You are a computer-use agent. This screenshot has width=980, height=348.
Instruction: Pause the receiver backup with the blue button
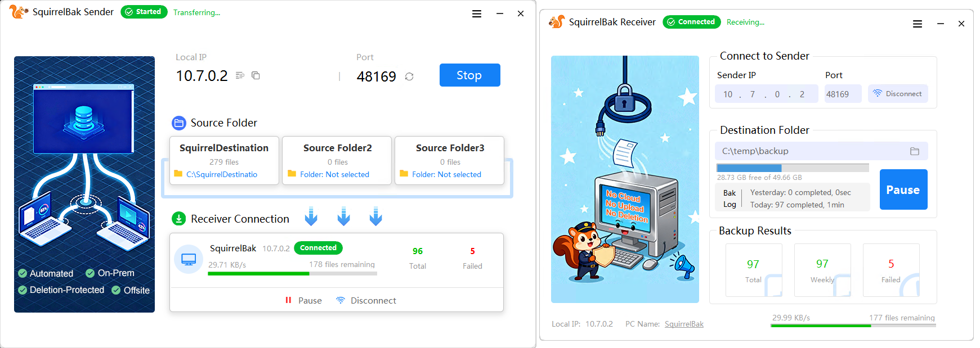coord(903,189)
